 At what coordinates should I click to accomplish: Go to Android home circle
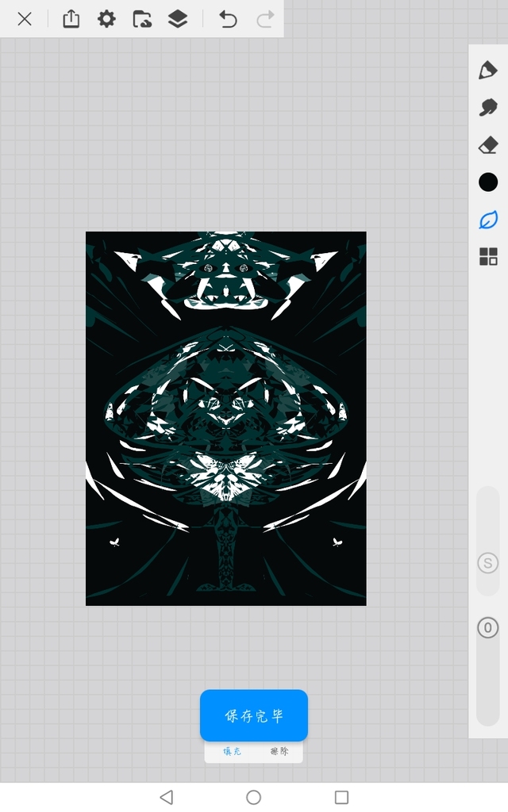tap(253, 797)
